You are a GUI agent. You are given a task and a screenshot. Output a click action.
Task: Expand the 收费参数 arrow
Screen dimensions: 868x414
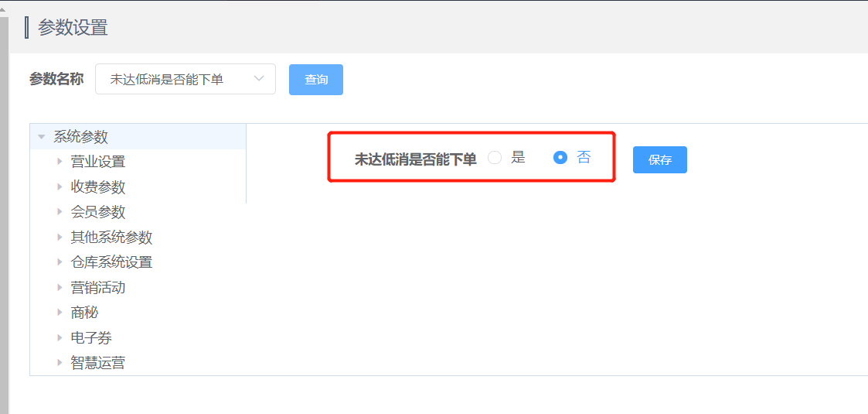[x=60, y=186]
